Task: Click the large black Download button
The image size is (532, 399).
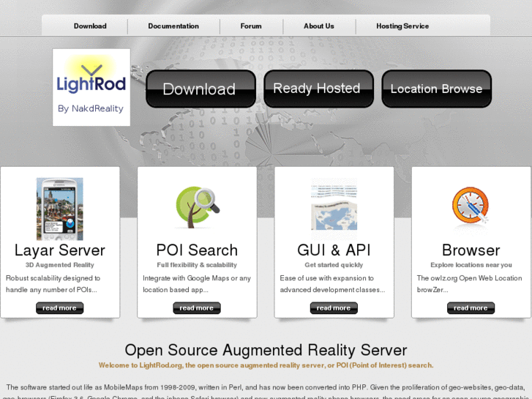Action: tap(201, 89)
